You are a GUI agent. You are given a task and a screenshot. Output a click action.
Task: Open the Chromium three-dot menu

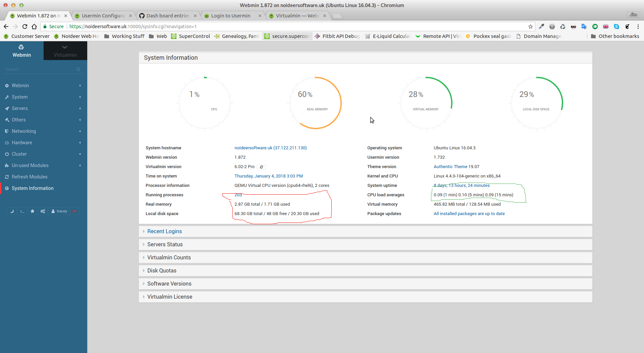(638, 27)
